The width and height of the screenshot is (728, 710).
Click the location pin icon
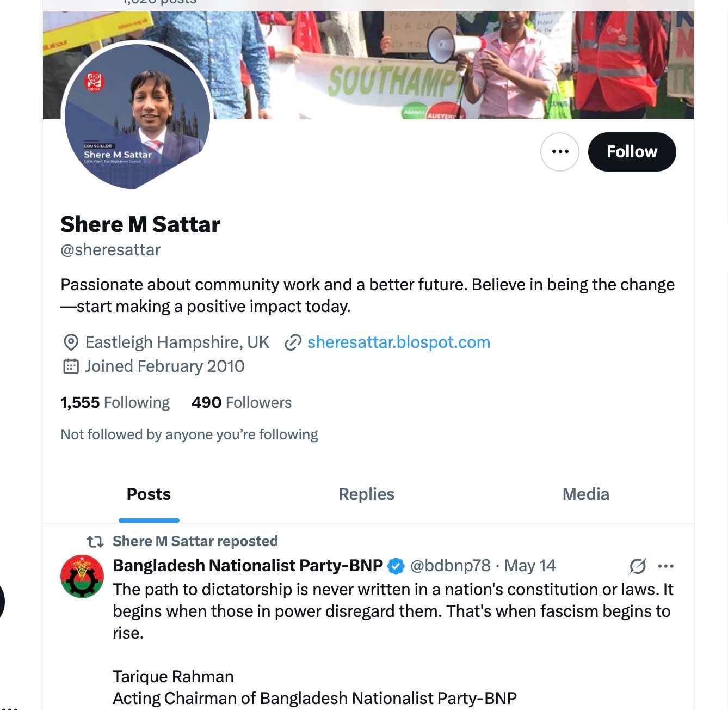pos(71,342)
